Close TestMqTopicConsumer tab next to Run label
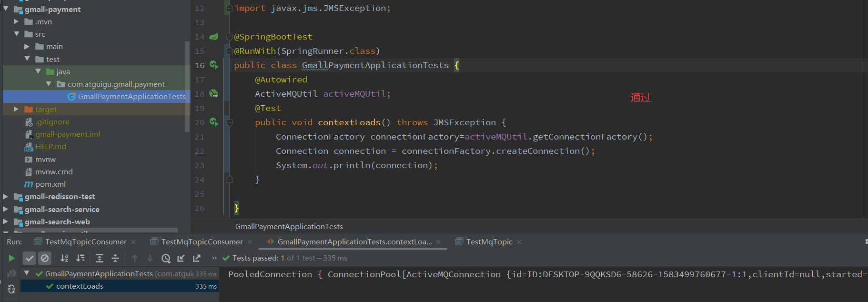 (133, 242)
